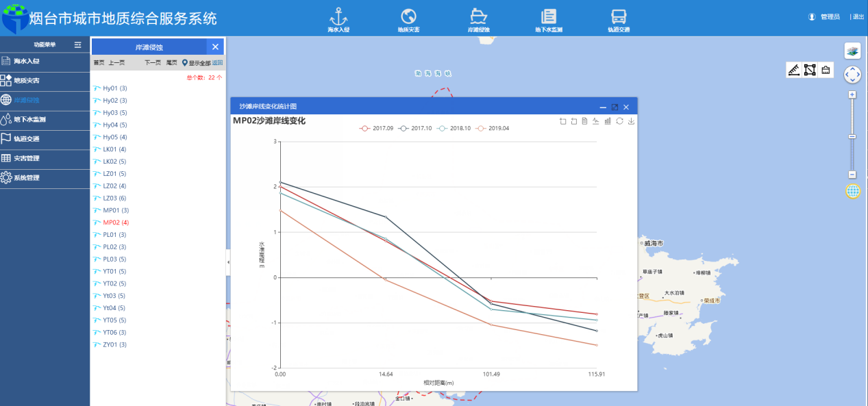Click the 返回 link in the pagination bar

(218, 62)
